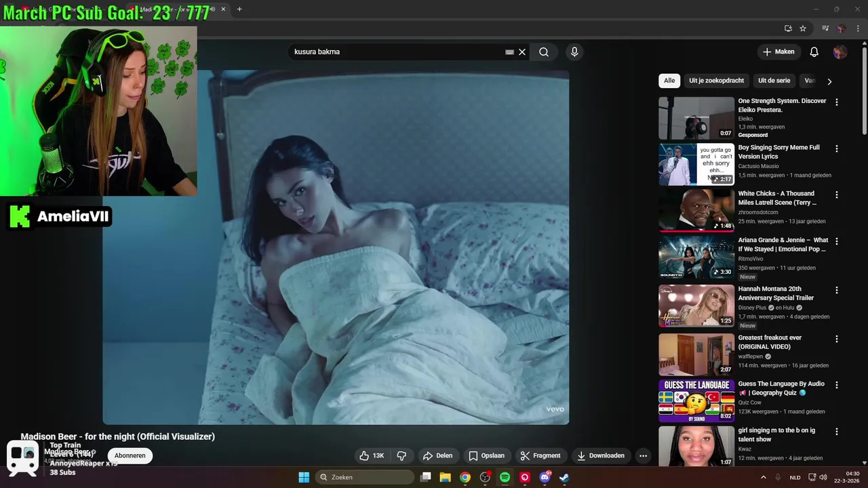Open options for Guess The Language video
This screenshot has width=868, height=488.
coord(837,385)
